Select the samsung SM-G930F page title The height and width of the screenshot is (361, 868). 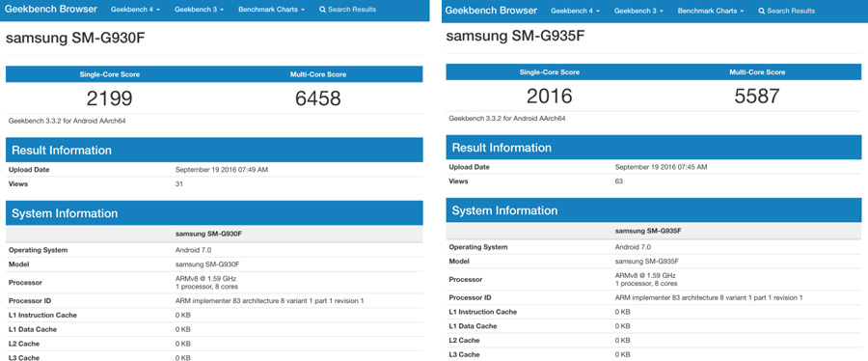(x=76, y=39)
